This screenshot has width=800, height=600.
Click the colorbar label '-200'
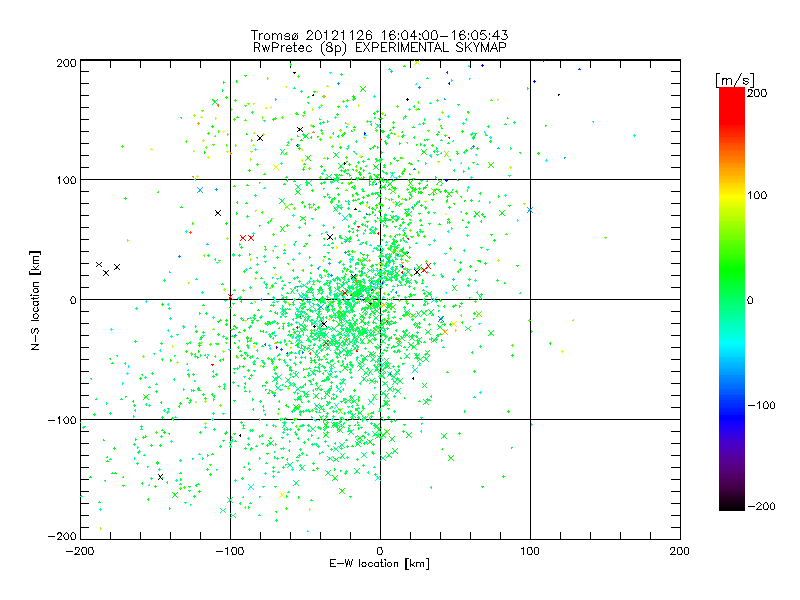761,506
